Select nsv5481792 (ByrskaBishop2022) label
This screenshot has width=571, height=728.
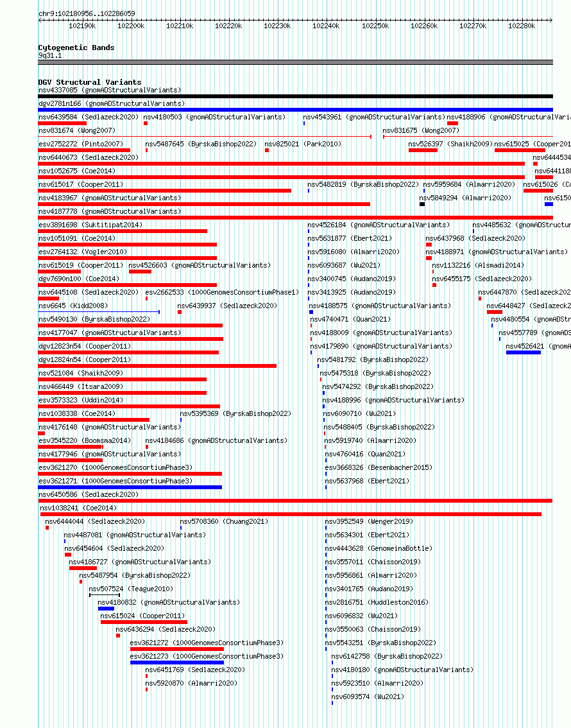(373, 360)
